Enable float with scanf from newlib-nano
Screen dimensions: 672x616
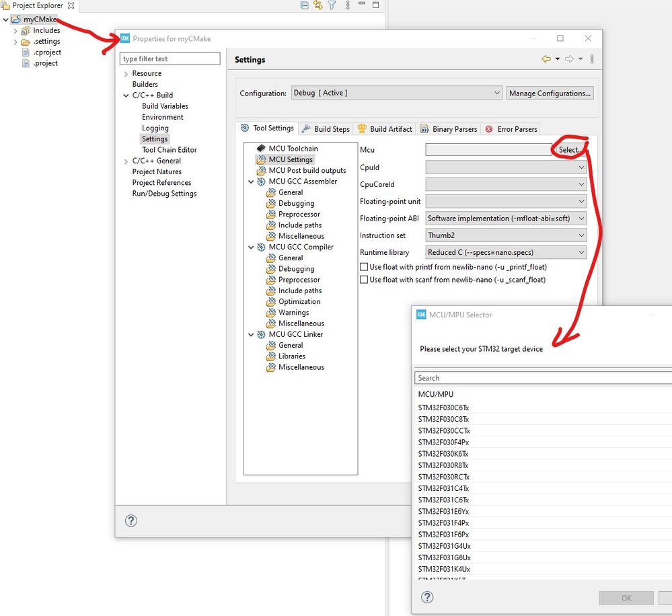[x=364, y=280]
